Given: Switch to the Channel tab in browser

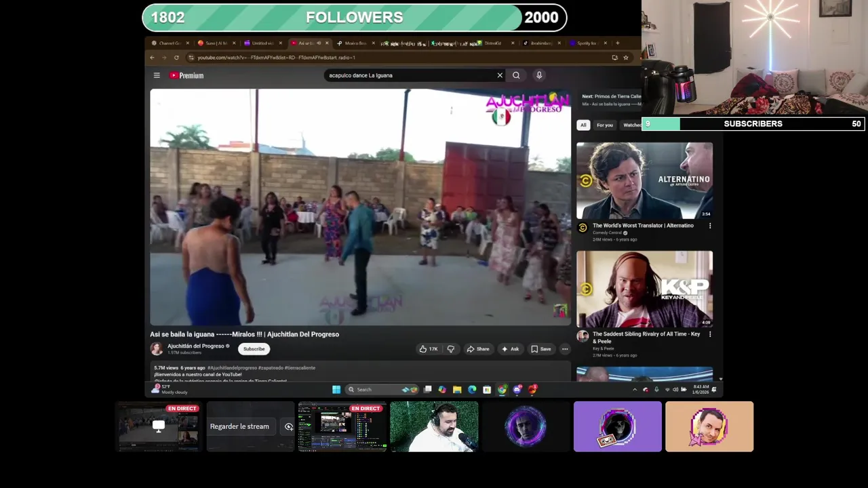Looking at the screenshot, I should coord(170,43).
